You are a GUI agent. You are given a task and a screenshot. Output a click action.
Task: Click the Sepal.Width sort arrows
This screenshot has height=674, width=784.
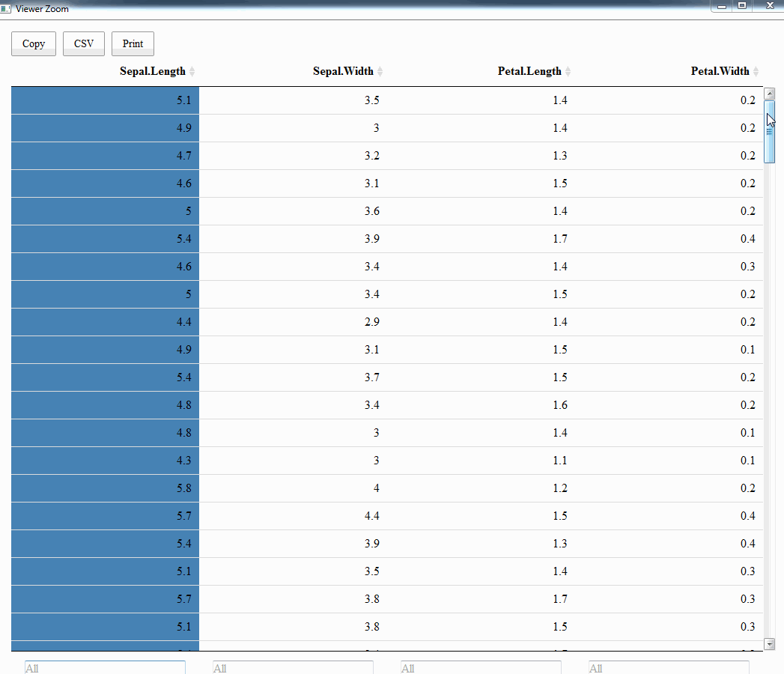(x=380, y=71)
